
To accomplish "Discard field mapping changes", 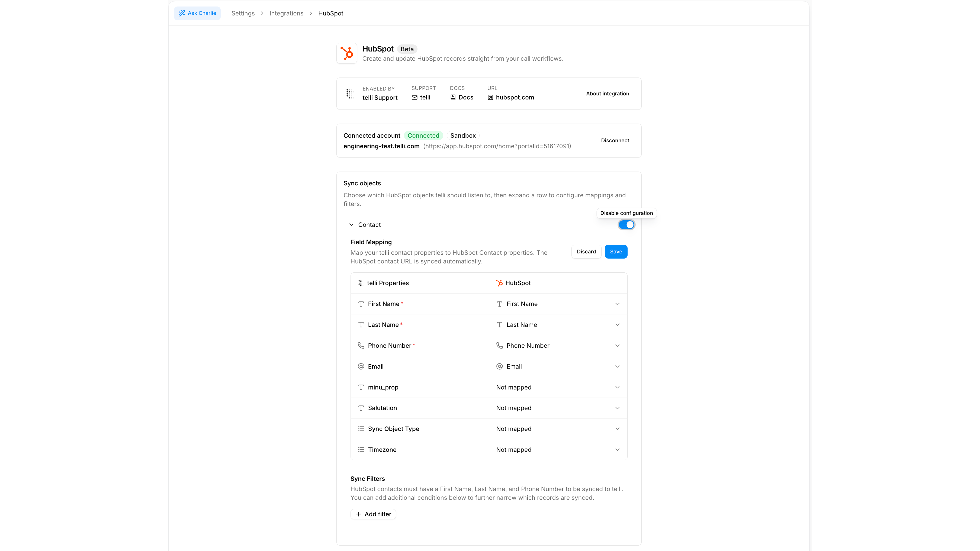I will (x=586, y=252).
